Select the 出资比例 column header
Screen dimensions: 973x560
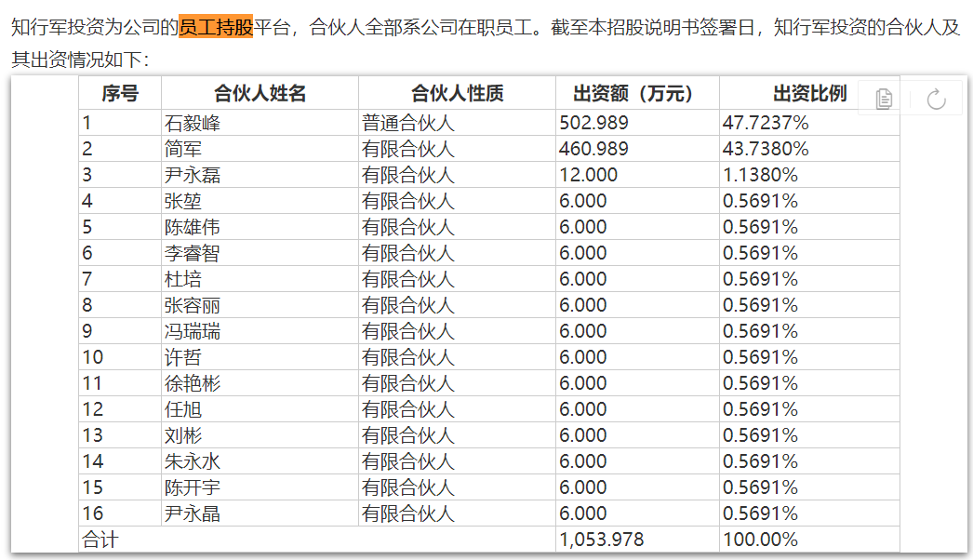pyautogui.click(x=809, y=93)
